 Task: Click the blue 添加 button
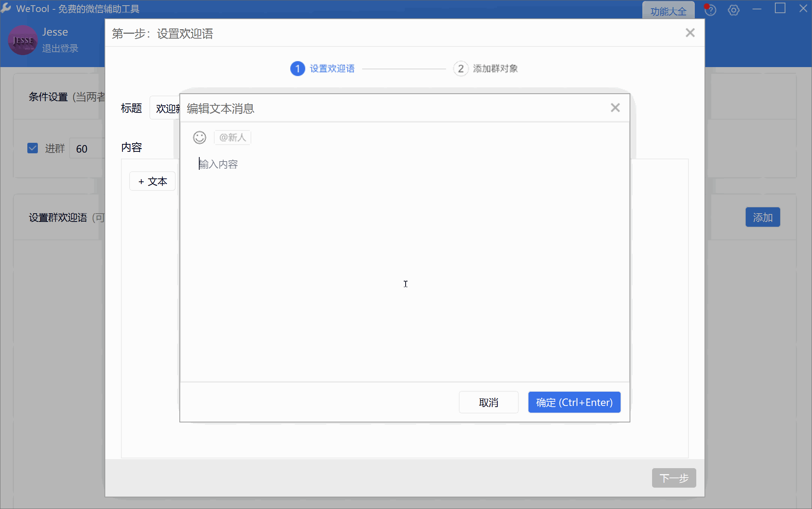tap(762, 217)
